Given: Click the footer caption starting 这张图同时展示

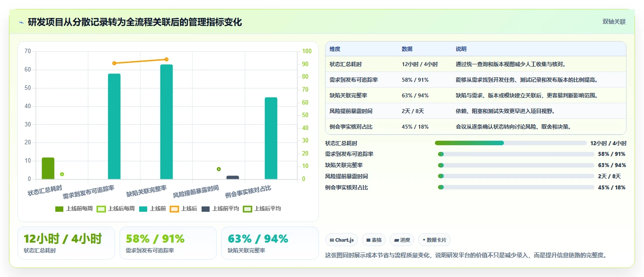Looking at the screenshot, I should pyautogui.click(x=466, y=256).
